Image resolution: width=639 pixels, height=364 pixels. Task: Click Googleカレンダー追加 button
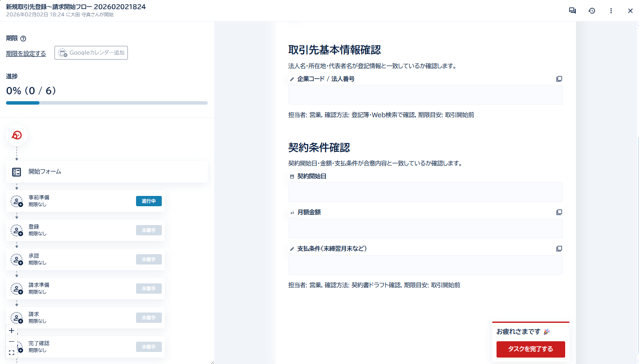click(91, 53)
